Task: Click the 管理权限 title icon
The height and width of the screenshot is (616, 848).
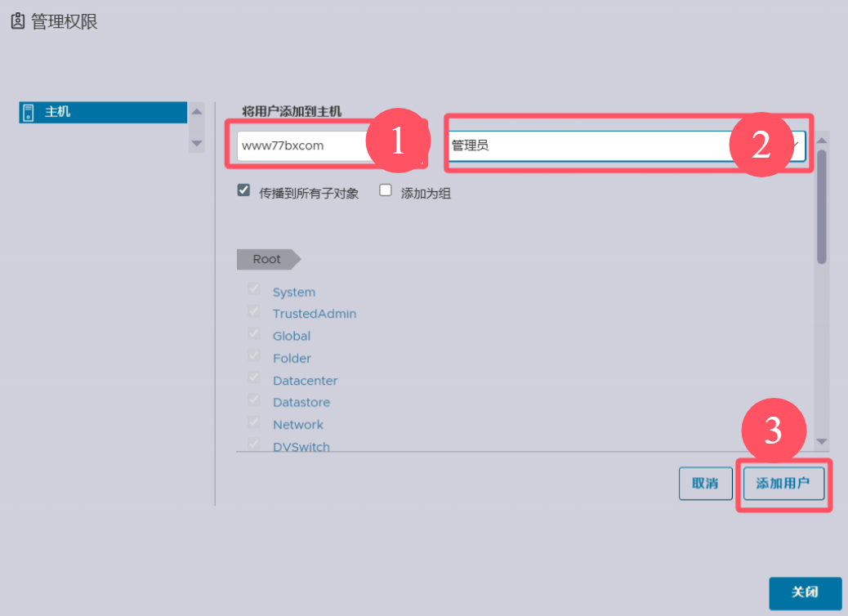Action: point(17,22)
